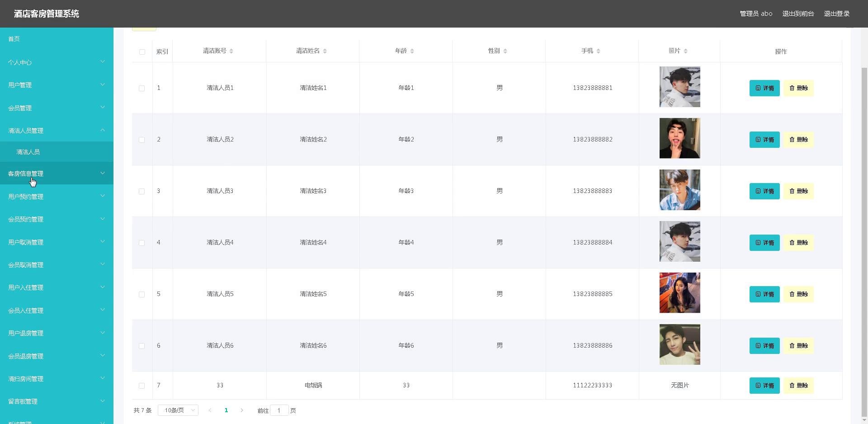Open the 10条/页 page-size dropdown
Image resolution: width=868 pixels, height=424 pixels.
click(178, 410)
